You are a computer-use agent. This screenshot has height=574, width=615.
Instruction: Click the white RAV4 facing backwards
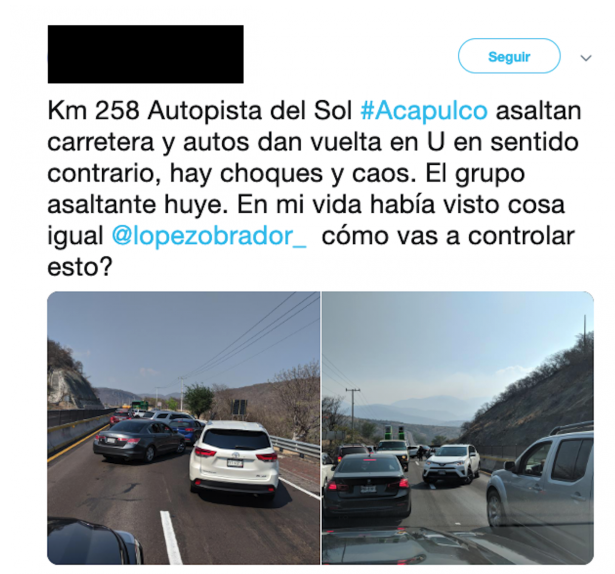(451, 463)
